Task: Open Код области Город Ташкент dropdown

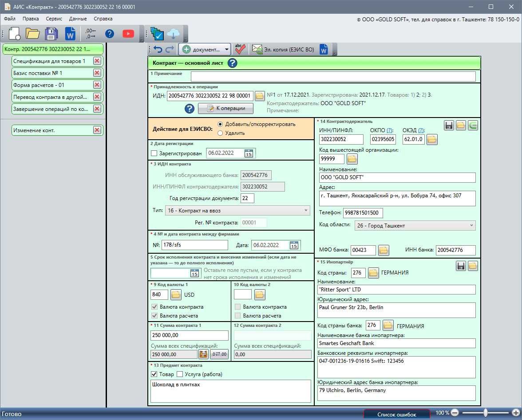Action: click(x=415, y=225)
